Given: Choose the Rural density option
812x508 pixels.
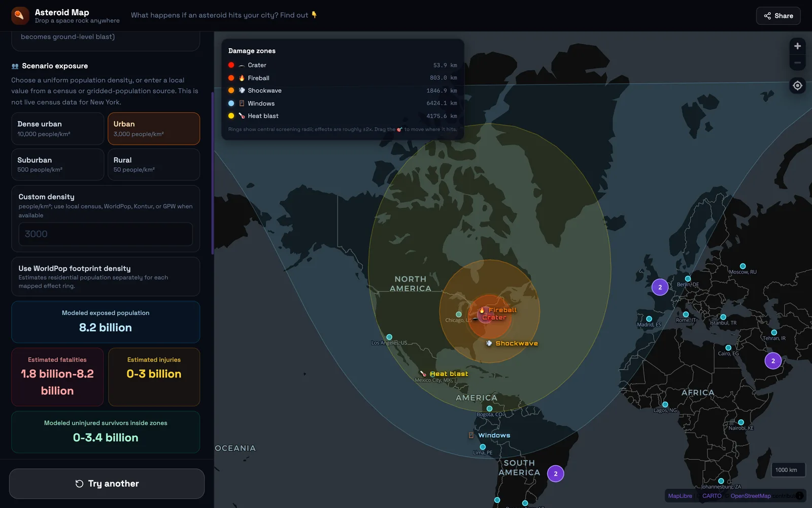Looking at the screenshot, I should [154, 164].
